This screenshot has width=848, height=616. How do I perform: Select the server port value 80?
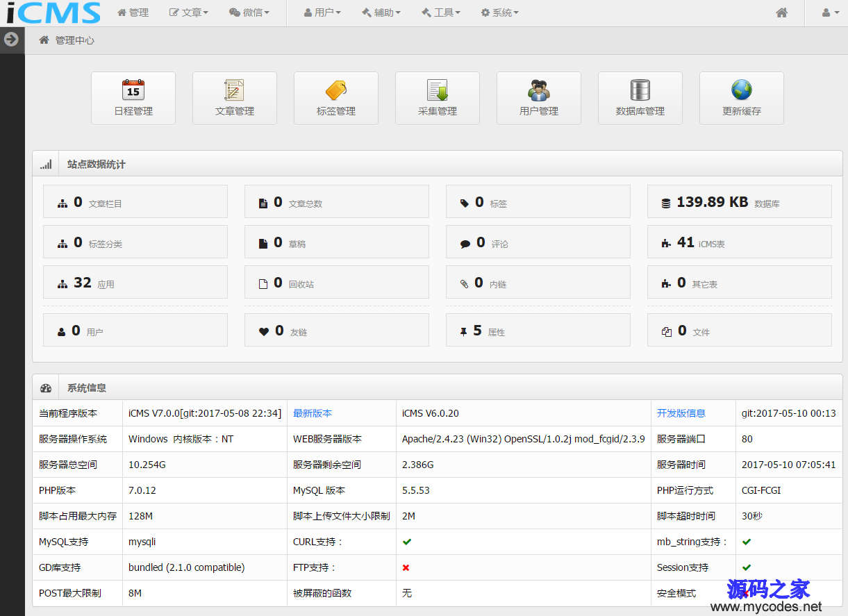747,439
